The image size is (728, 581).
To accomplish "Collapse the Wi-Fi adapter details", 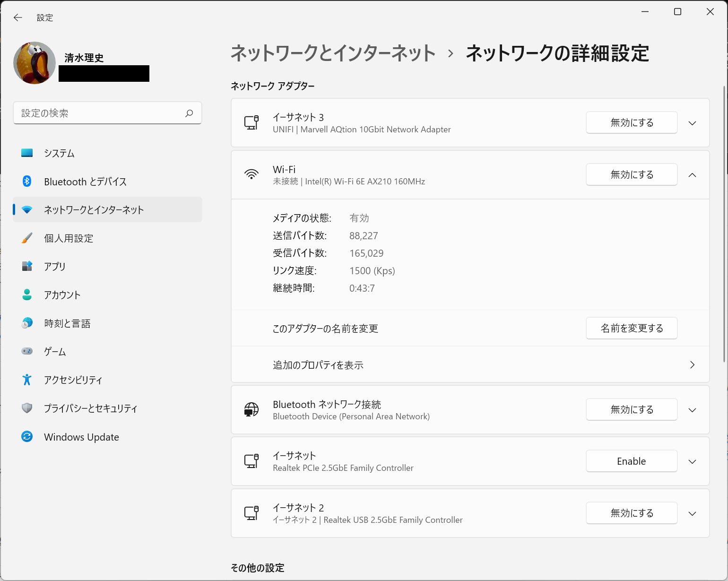I will click(x=692, y=175).
